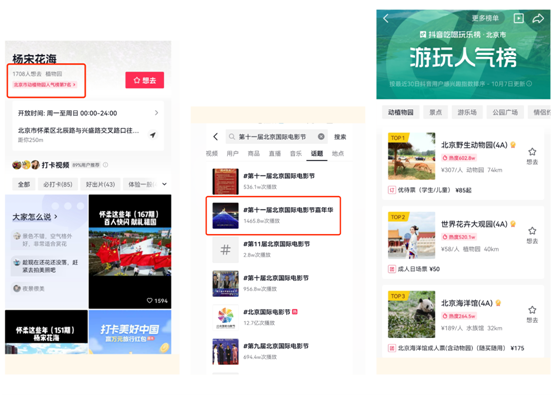The width and height of the screenshot is (555, 397).
Task: Tap the ticket icon beside 北京海洋馆成人票
Action: [391, 348]
